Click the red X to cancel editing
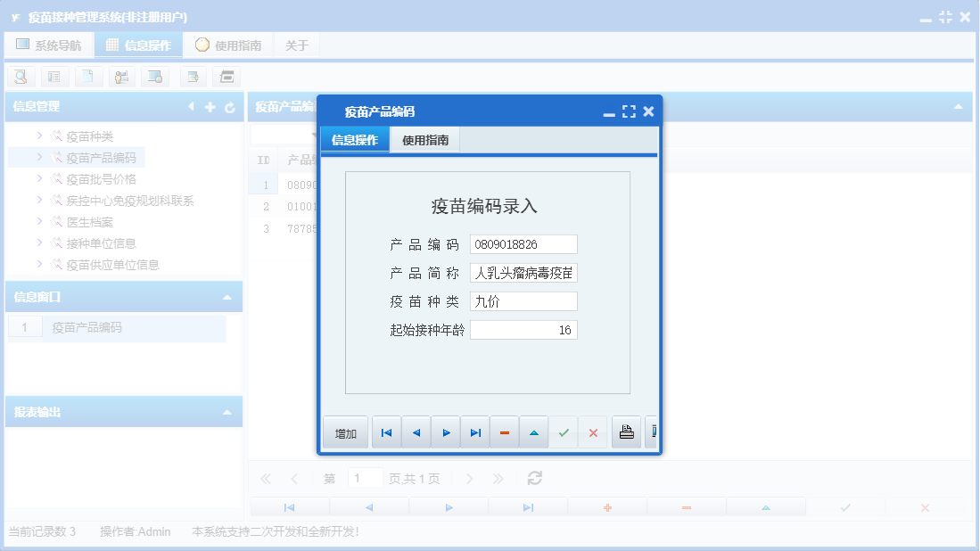980x551 pixels. tap(592, 432)
